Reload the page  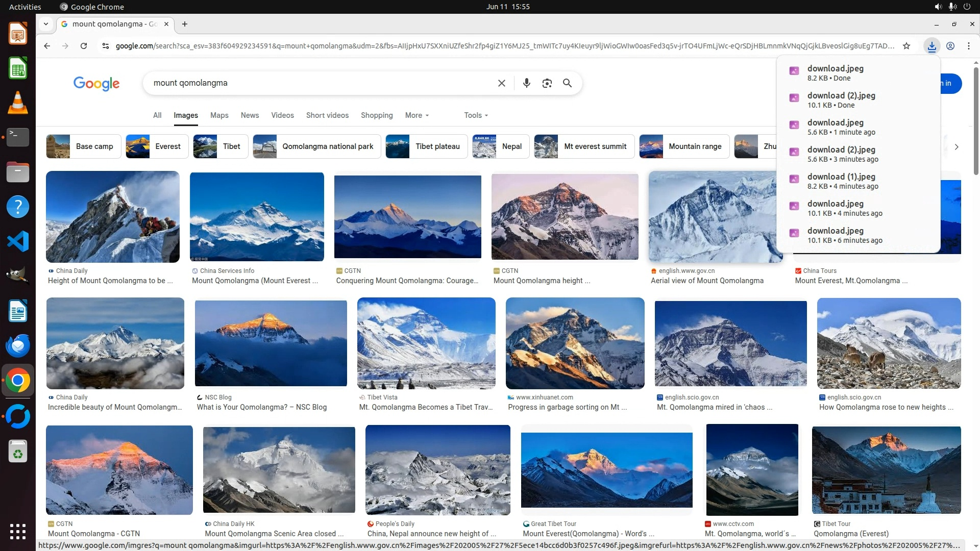click(x=84, y=46)
